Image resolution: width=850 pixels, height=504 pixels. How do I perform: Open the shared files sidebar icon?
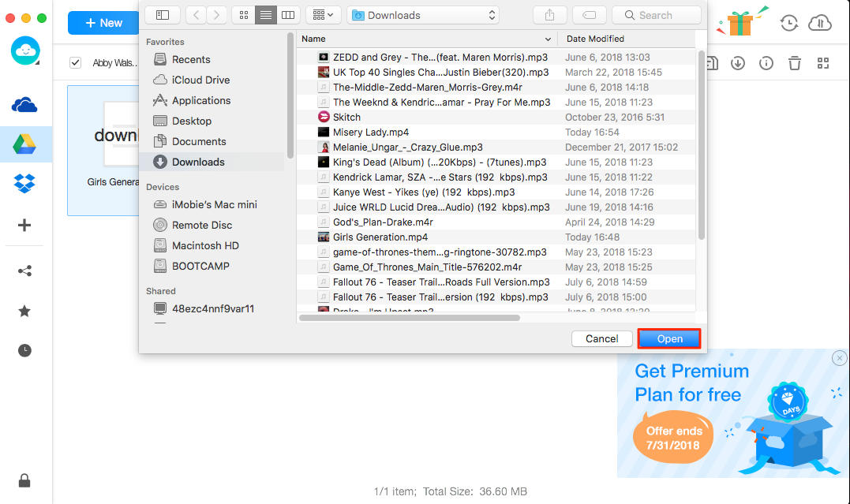tap(24, 271)
